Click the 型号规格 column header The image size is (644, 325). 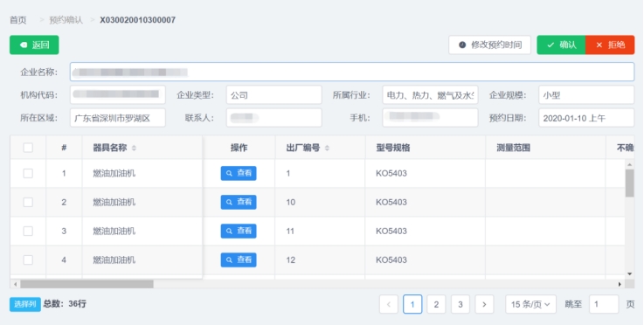click(x=393, y=148)
